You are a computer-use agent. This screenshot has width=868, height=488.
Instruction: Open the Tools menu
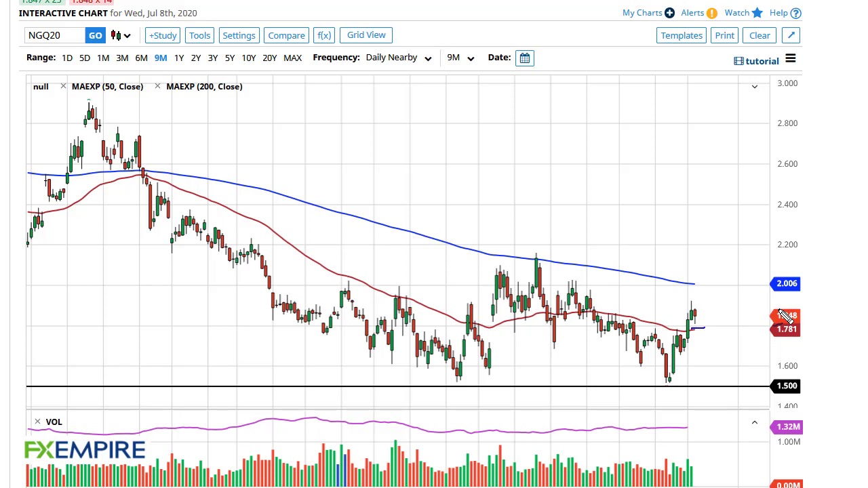click(x=199, y=35)
